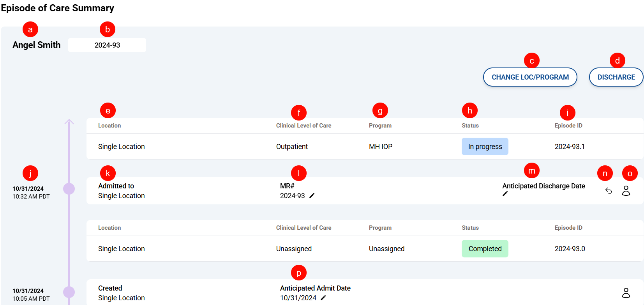Click the CHANGE LOC/PROGRAM button
The width and height of the screenshot is (644, 305).
pyautogui.click(x=530, y=77)
